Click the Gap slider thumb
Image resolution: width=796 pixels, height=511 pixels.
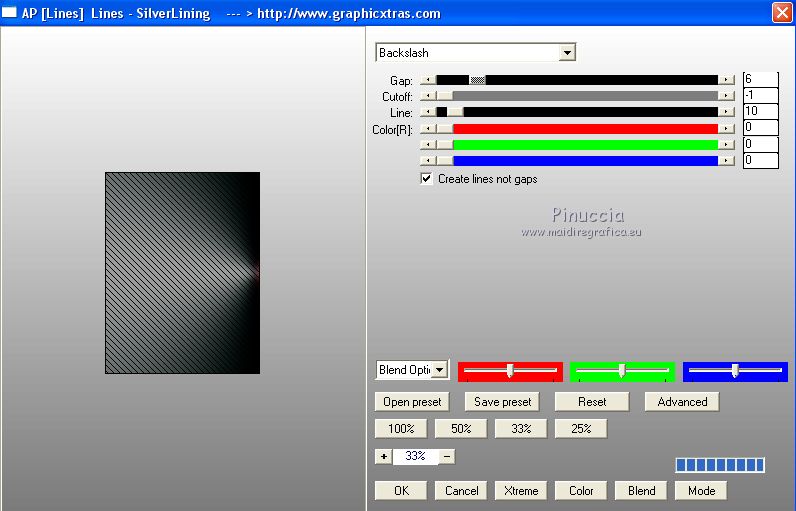point(477,80)
